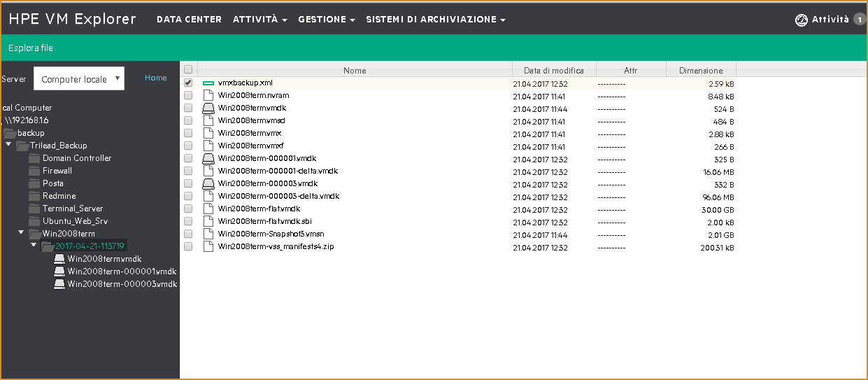Sort by the Dimensione column header
Viewport: 868px width, 380px height.
701,70
